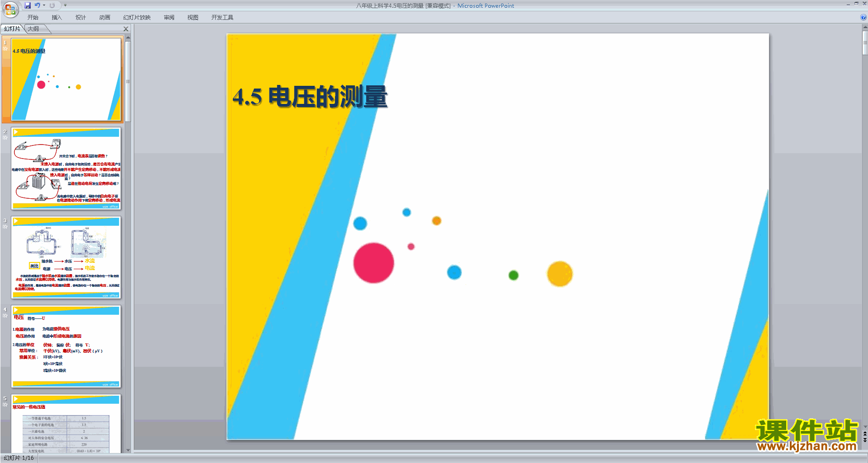Select slide 2 thumbnail with circuit diagrams
Viewport: 868px width, 463px height.
(66, 168)
